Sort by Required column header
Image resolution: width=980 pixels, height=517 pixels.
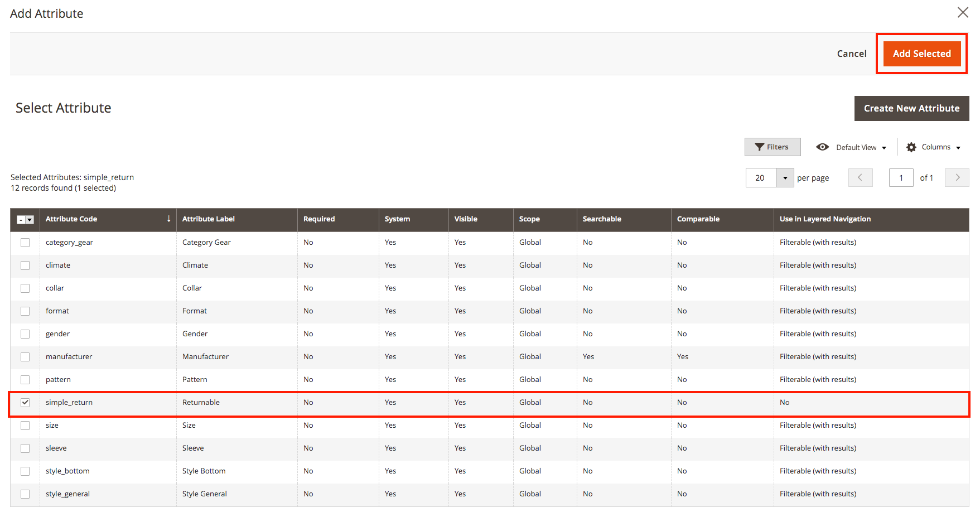point(338,219)
